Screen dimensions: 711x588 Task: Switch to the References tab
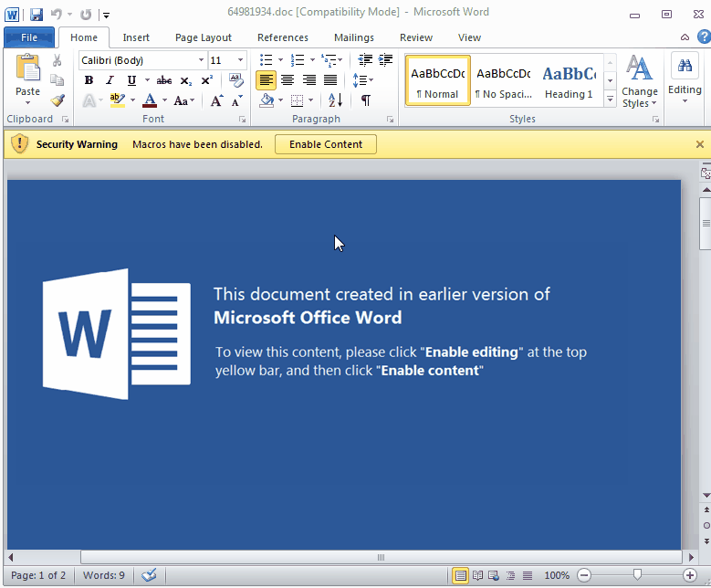283,37
